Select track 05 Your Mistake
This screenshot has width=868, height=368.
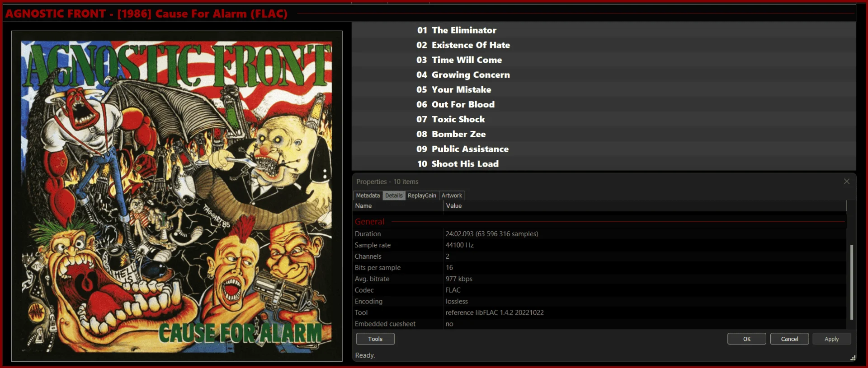(x=604, y=90)
